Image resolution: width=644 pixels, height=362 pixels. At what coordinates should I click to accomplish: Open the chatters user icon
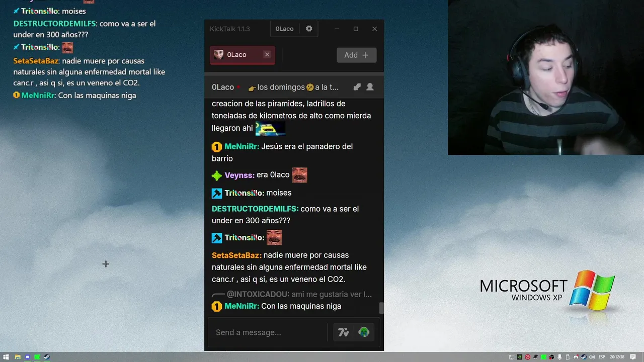370,87
